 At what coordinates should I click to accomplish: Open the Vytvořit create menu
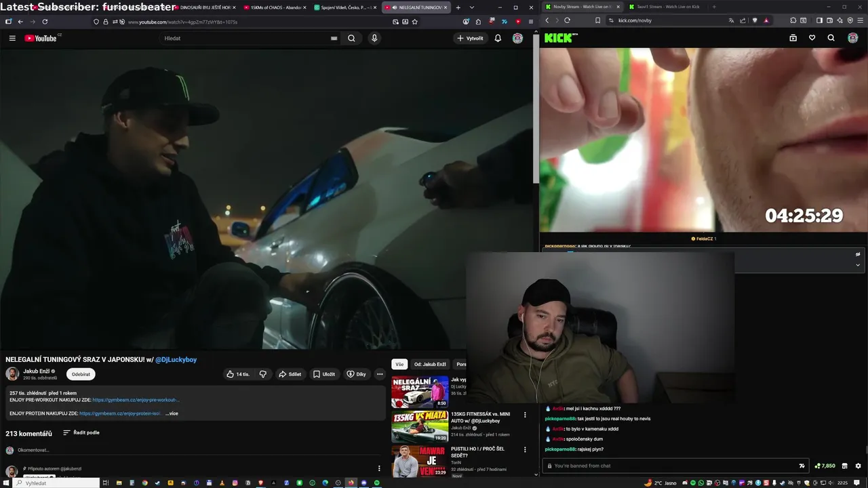click(x=470, y=38)
